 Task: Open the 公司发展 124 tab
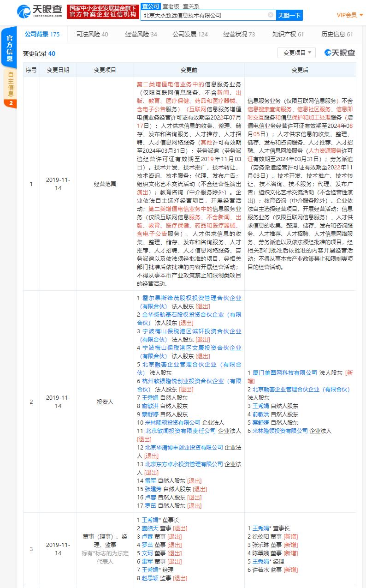(190, 34)
